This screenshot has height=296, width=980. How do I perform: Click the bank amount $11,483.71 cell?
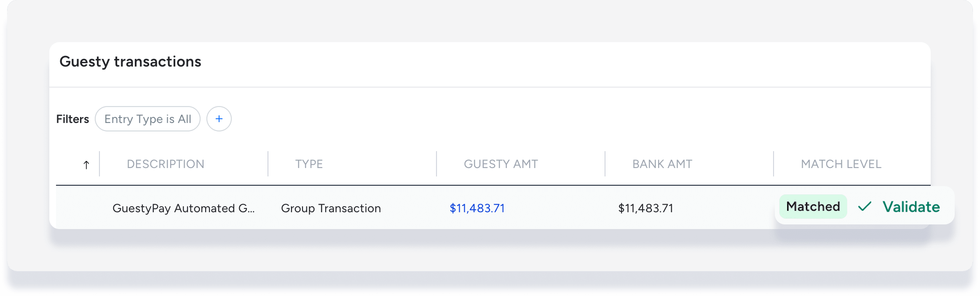[645, 208]
